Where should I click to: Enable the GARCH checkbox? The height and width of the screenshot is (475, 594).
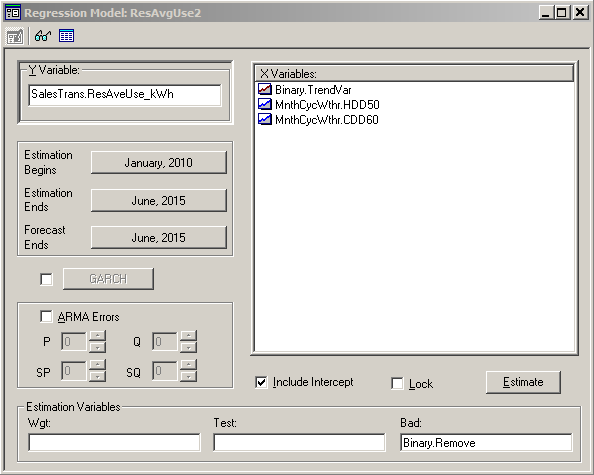46,280
